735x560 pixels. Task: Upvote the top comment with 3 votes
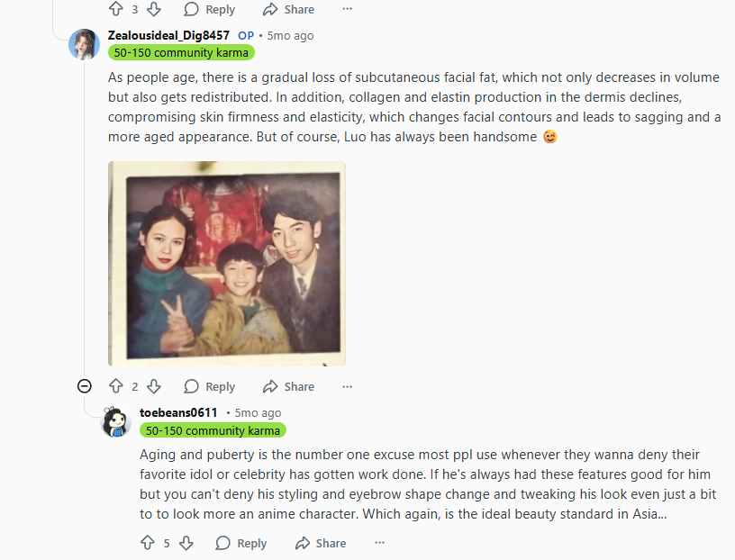click(115, 9)
